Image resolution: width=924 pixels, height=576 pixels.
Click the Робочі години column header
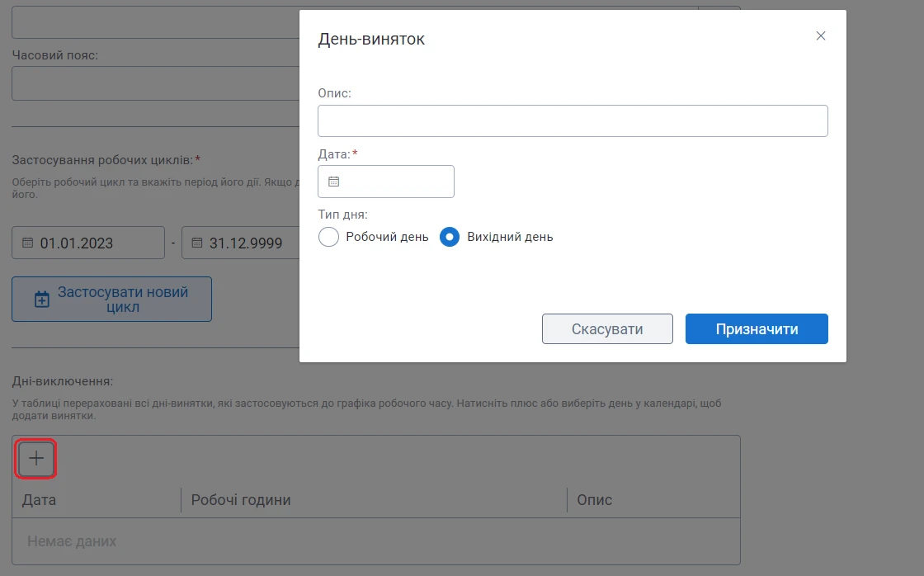point(240,500)
